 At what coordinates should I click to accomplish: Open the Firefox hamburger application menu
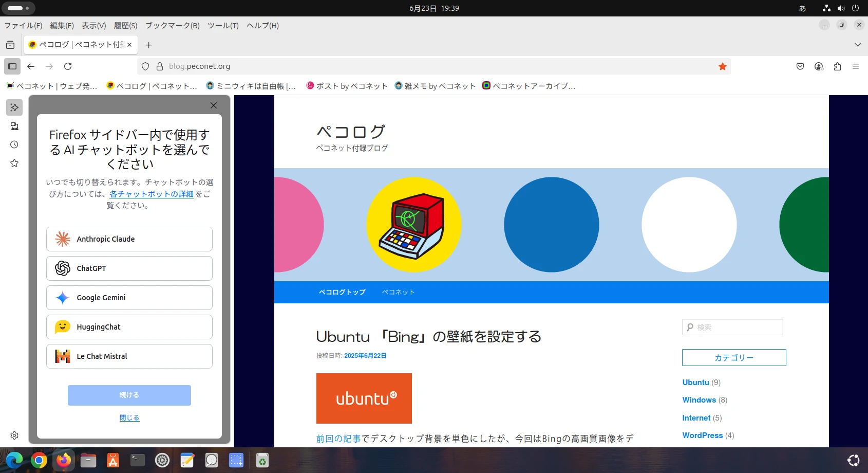[855, 66]
